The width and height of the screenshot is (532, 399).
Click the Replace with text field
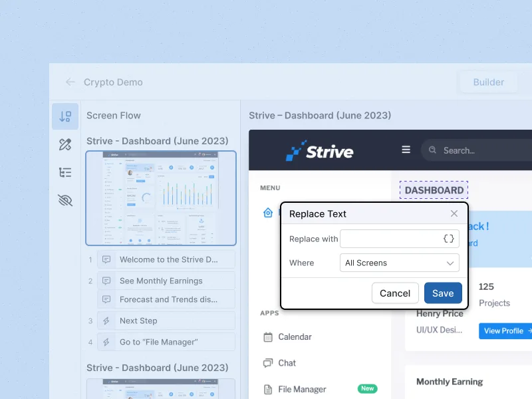400,239
